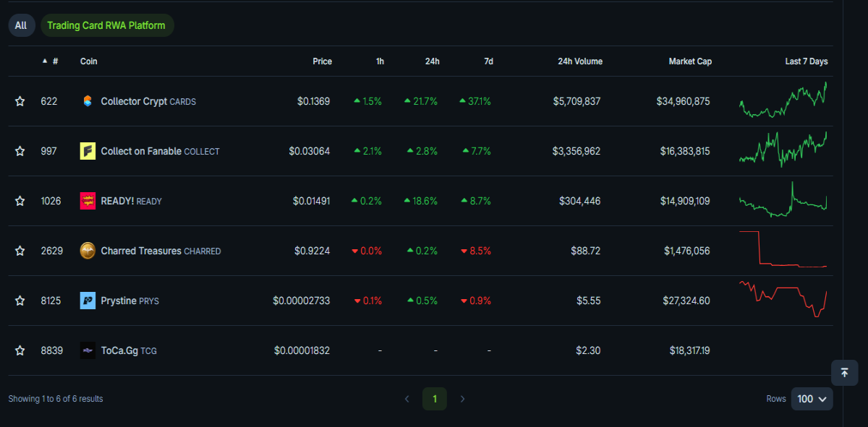Toggle favorite star for ToCa.Gg
Image resolution: width=868 pixels, height=427 pixels.
(x=20, y=350)
